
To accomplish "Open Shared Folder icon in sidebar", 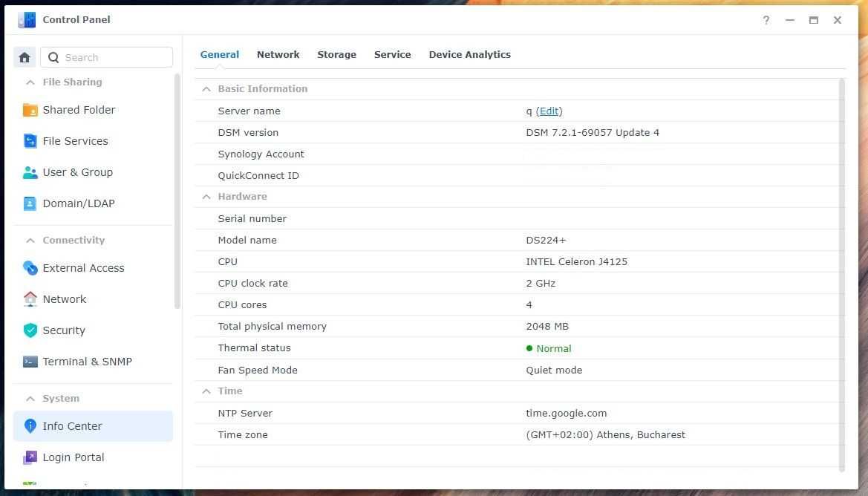I will [x=30, y=110].
